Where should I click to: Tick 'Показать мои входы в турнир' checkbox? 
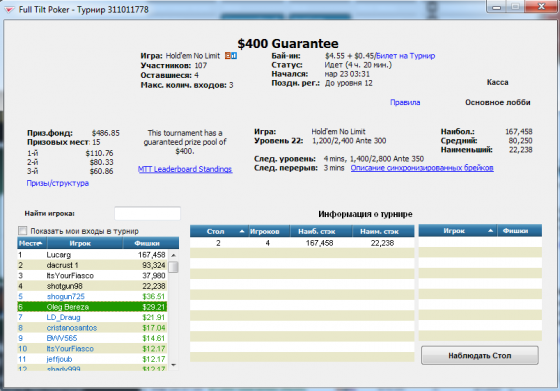22,231
